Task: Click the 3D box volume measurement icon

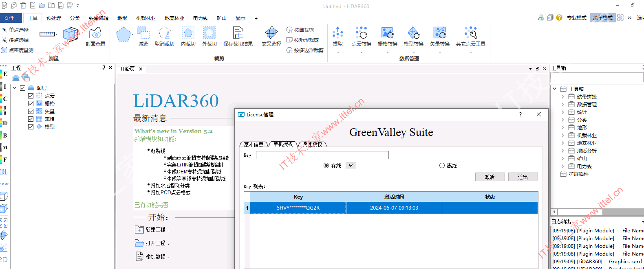Action: [x=71, y=34]
